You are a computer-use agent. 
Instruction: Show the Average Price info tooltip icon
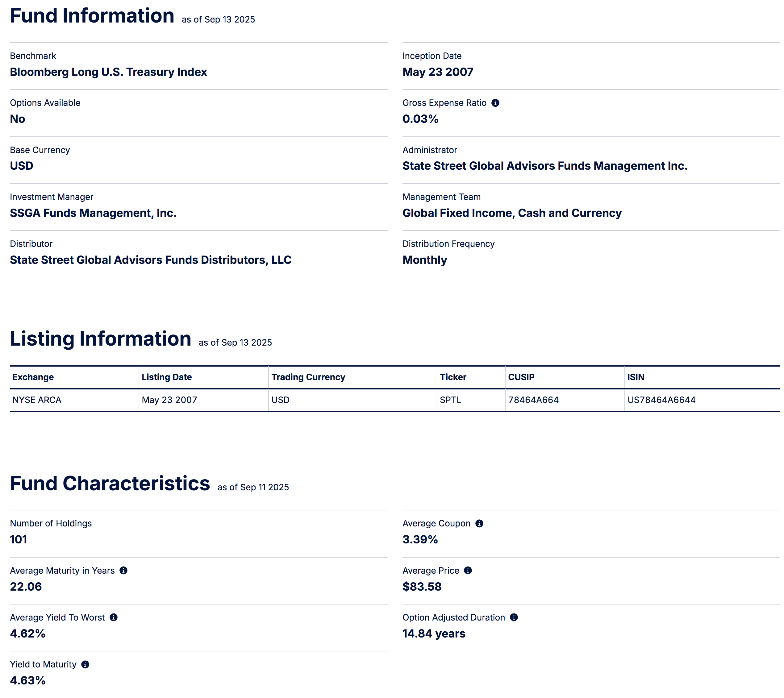(468, 570)
